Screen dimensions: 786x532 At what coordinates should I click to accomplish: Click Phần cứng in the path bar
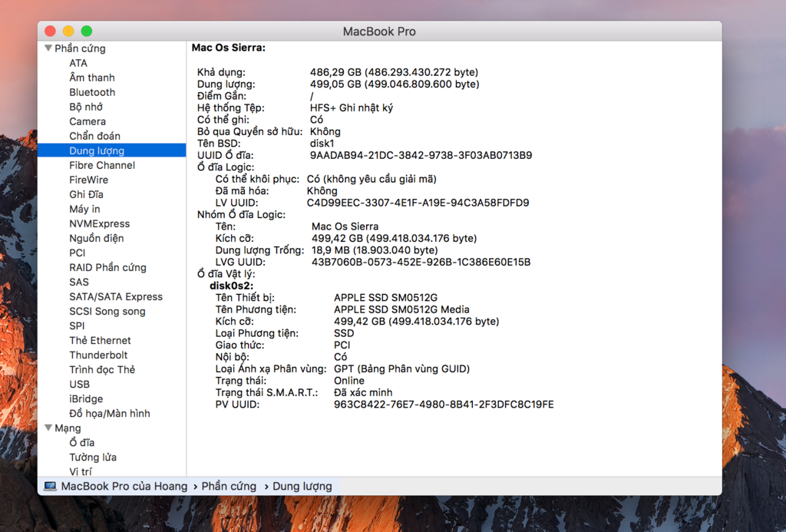coord(229,487)
